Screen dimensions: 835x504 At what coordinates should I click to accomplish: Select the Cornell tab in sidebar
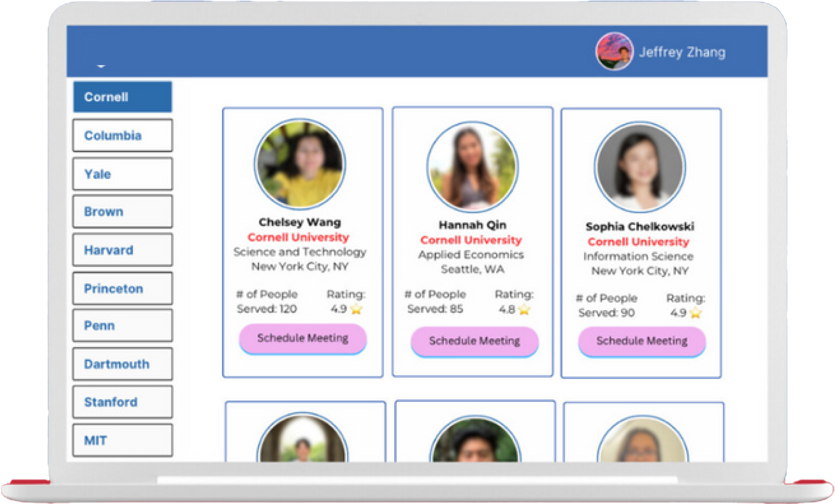(122, 97)
